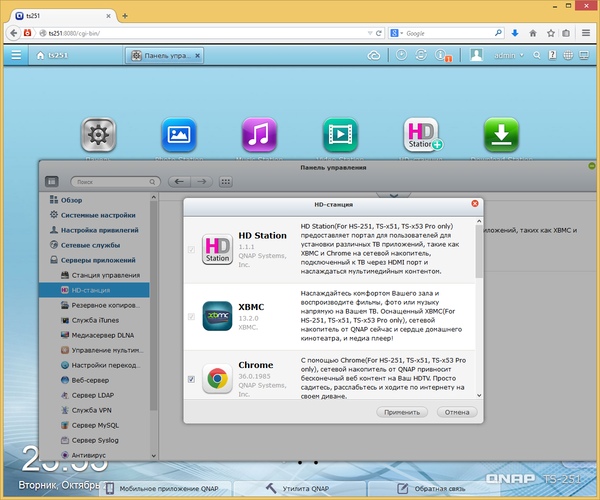Switch to the Панель управления window tab
The width and height of the screenshot is (600, 500).
click(165, 55)
